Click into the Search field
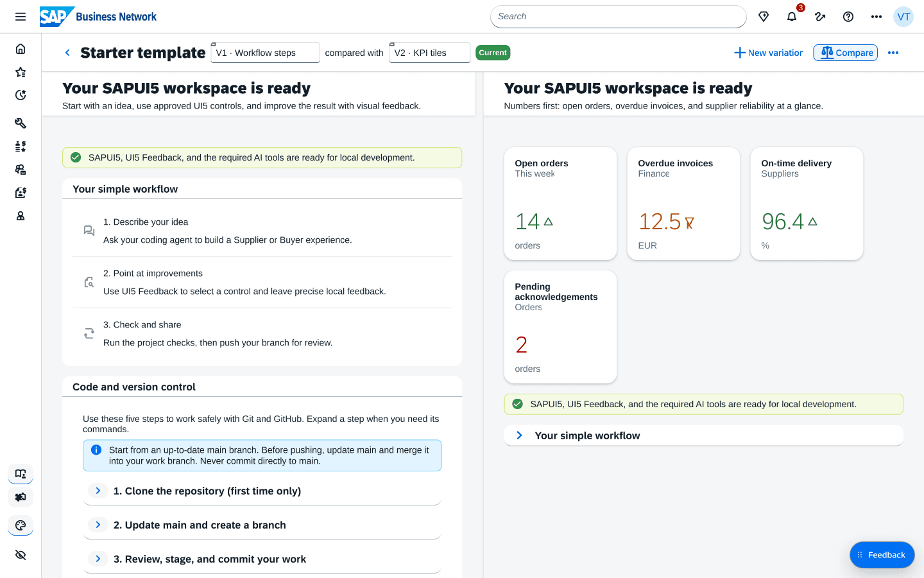Viewport: 924px width, 578px height. point(619,17)
